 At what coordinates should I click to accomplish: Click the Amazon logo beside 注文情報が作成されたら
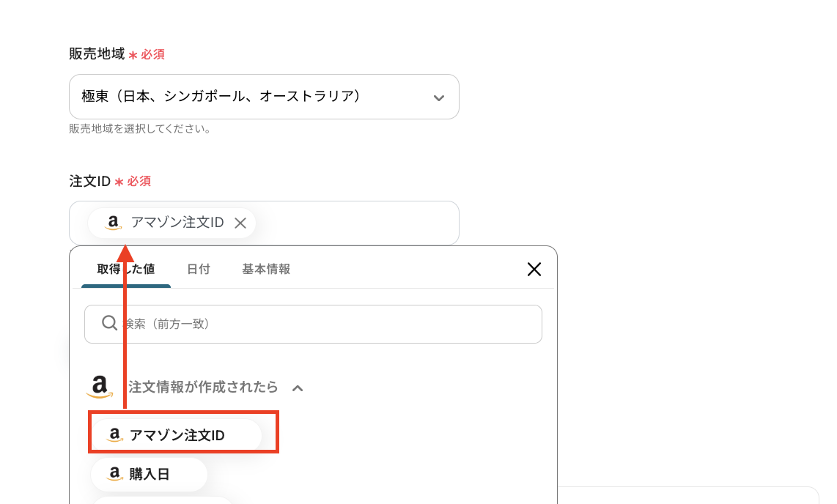pos(99,387)
